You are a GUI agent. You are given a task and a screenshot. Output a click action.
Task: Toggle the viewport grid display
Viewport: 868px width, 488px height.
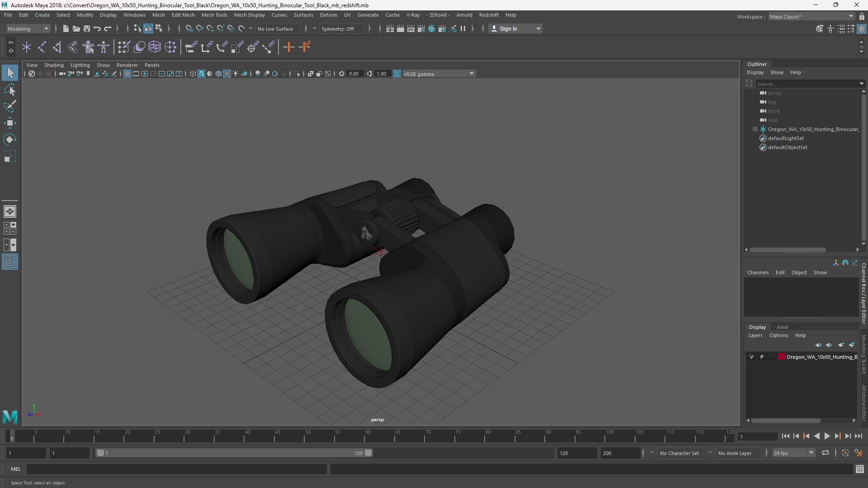(x=127, y=74)
